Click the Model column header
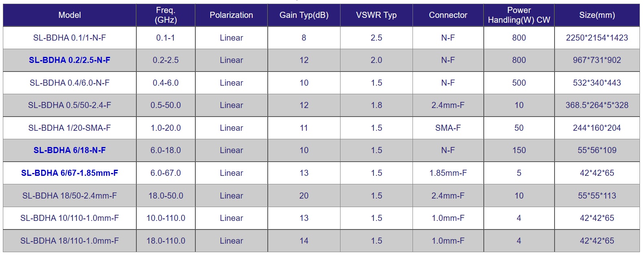The height and width of the screenshot is (255, 644). click(70, 15)
